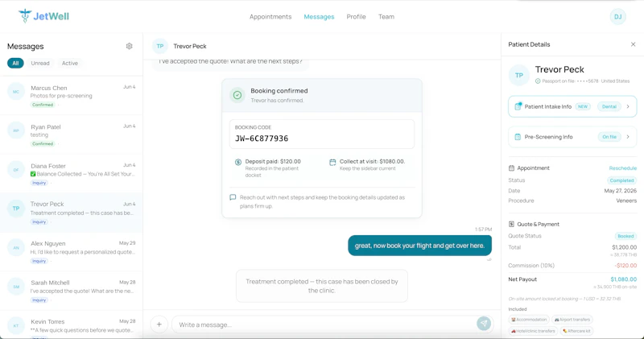Click the Booking confirmed checkmark icon
The image size is (644, 339).
click(237, 95)
